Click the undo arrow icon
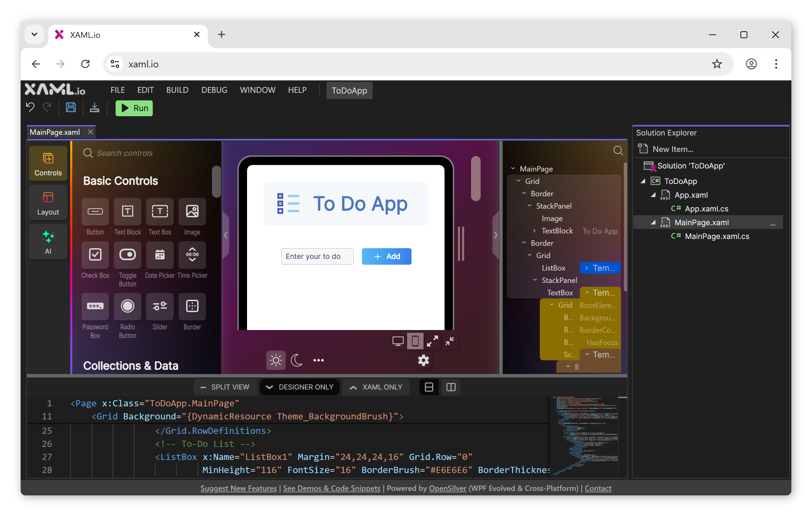Screen dimensions: 812x516 click(30, 108)
